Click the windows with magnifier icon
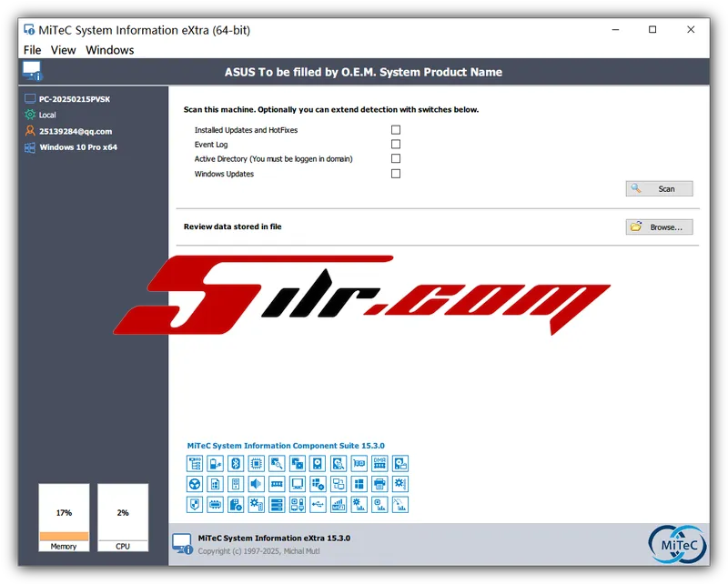The height and width of the screenshot is (584, 728). coord(277,463)
